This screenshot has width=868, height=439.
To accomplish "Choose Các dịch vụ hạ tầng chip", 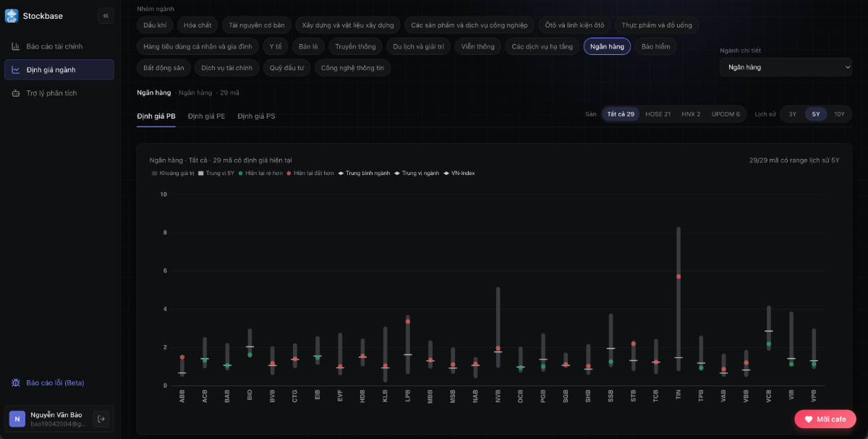I will coord(542,46).
